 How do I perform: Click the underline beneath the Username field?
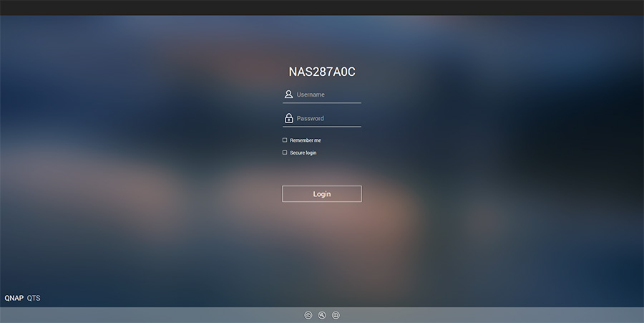(322, 103)
